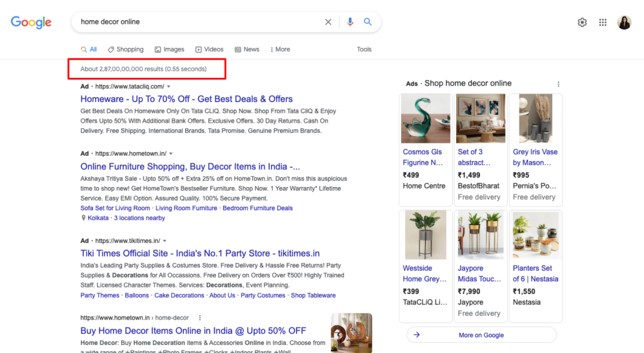Open the Tools option
Image resolution: width=644 pixels, height=353 pixels.
364,49
